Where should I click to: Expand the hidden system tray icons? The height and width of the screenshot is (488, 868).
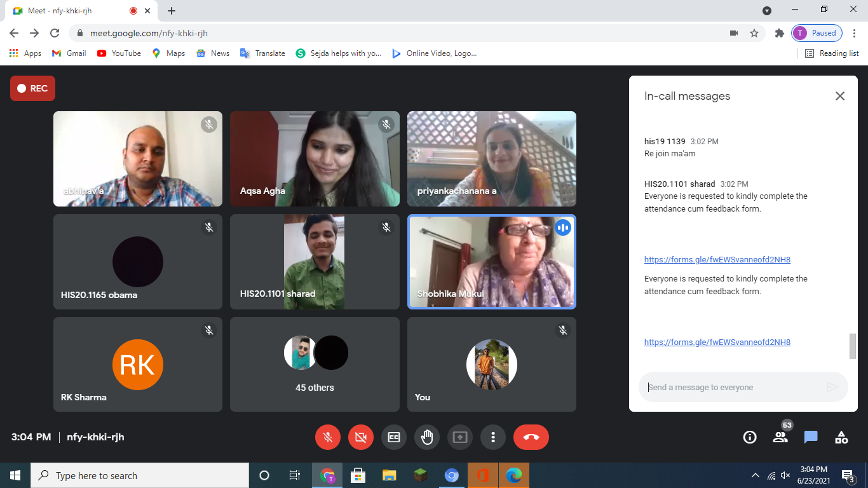[x=755, y=475]
